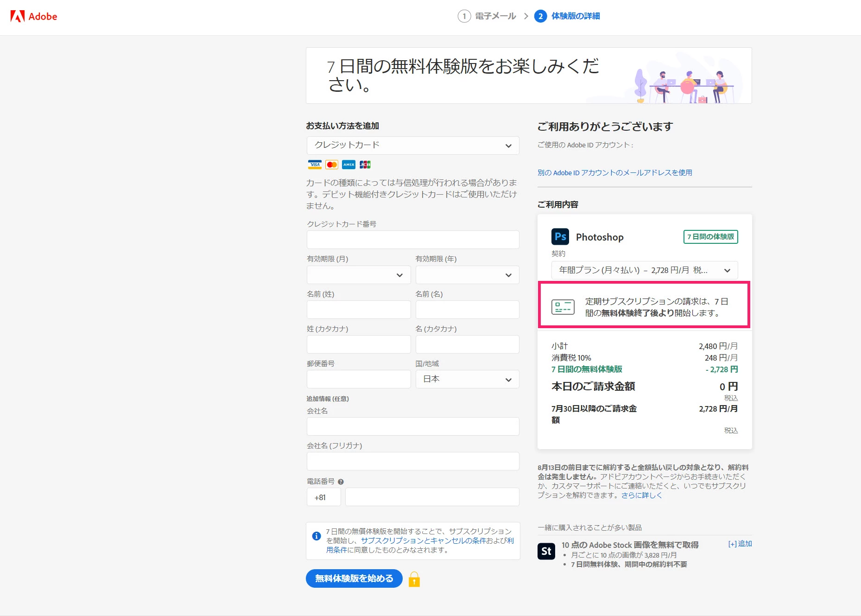Viewport: 861px width, 616px height.
Task: Focus the 郵便番号 postal code field
Action: (359, 379)
